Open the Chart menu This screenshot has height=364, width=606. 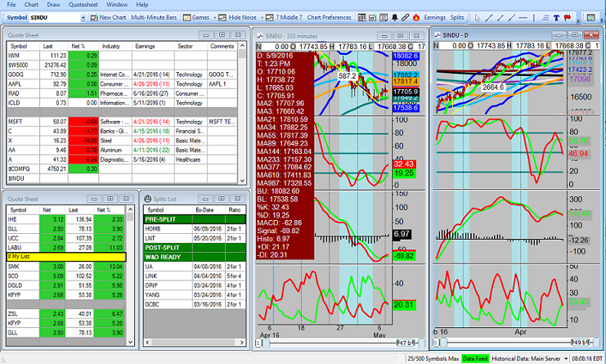tap(31, 5)
